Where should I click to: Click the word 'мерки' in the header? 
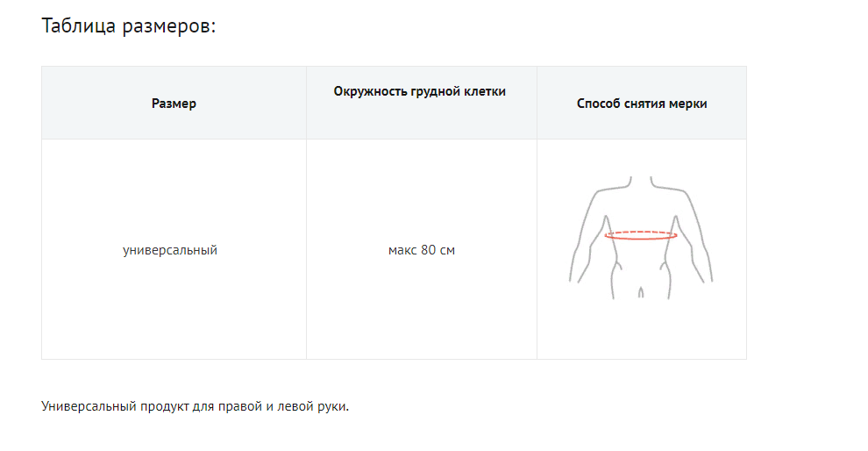click(x=688, y=104)
